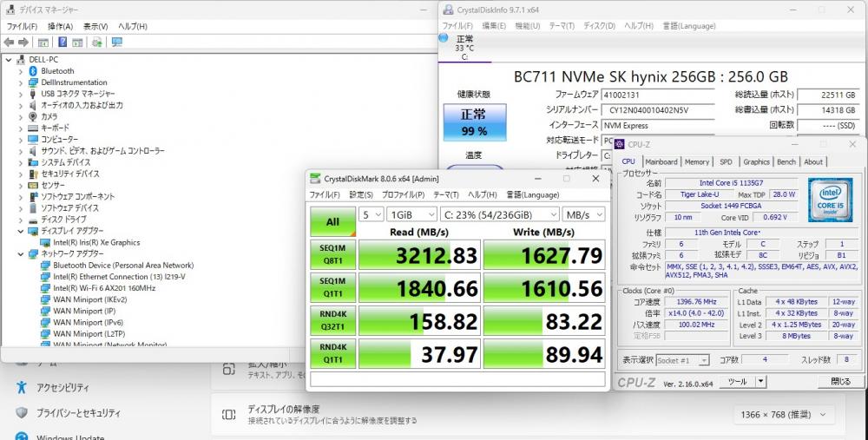Click the Intel Wi-Fi 6 AX201 adapter icon

pyautogui.click(x=45, y=288)
